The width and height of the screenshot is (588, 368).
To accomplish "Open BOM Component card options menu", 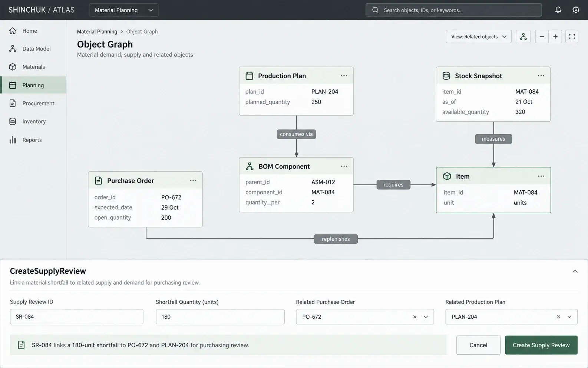I will [344, 166].
